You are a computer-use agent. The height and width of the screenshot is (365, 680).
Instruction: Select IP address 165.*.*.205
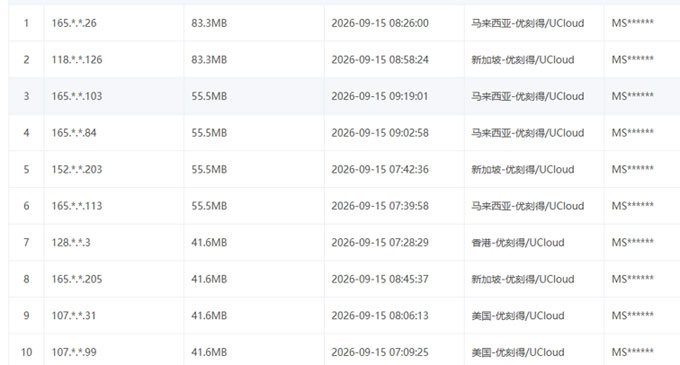pyautogui.click(x=77, y=279)
